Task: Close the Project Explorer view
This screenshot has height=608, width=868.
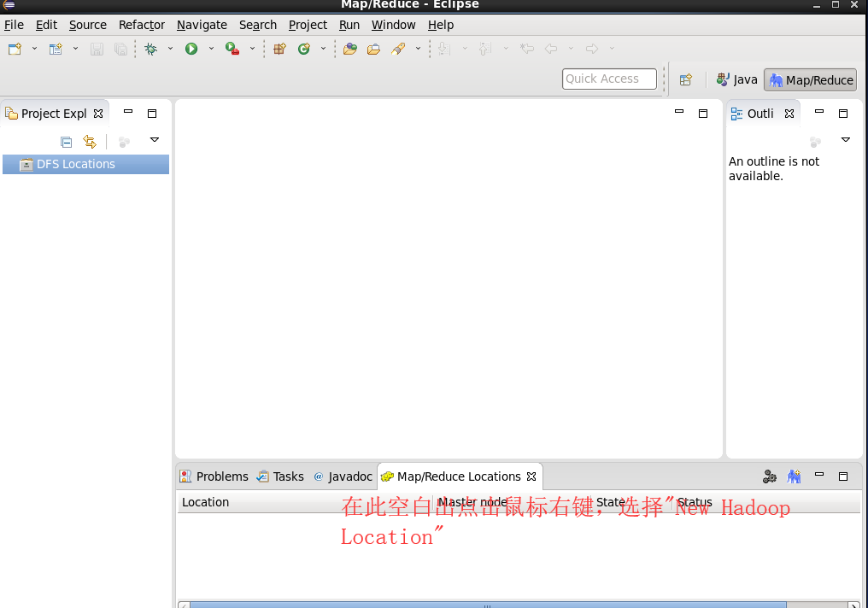Action: [98, 114]
